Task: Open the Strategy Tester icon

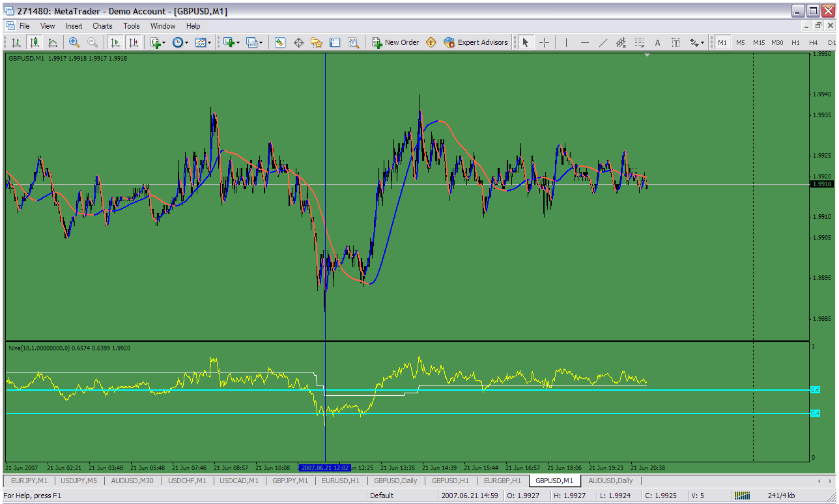Action: pos(353,42)
